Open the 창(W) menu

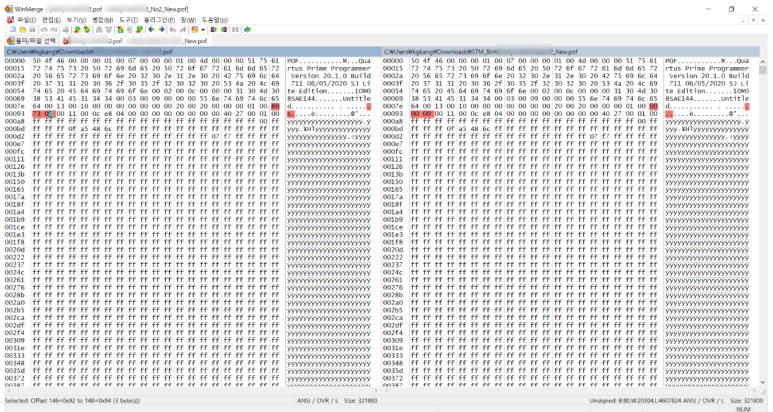click(x=188, y=20)
